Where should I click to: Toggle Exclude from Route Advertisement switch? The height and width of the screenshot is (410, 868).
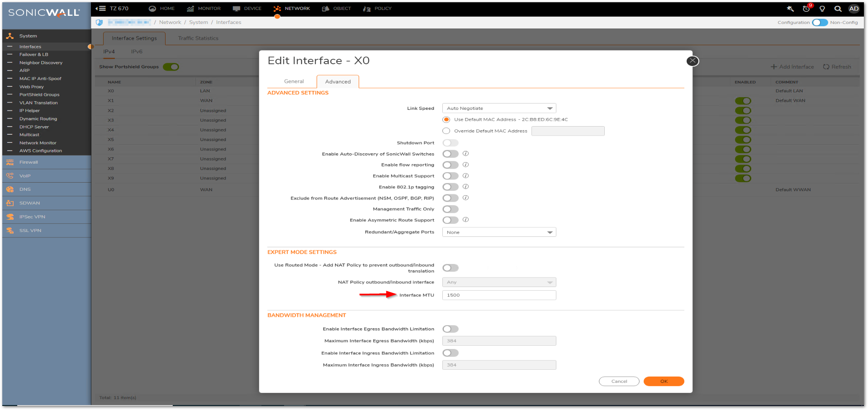point(451,198)
